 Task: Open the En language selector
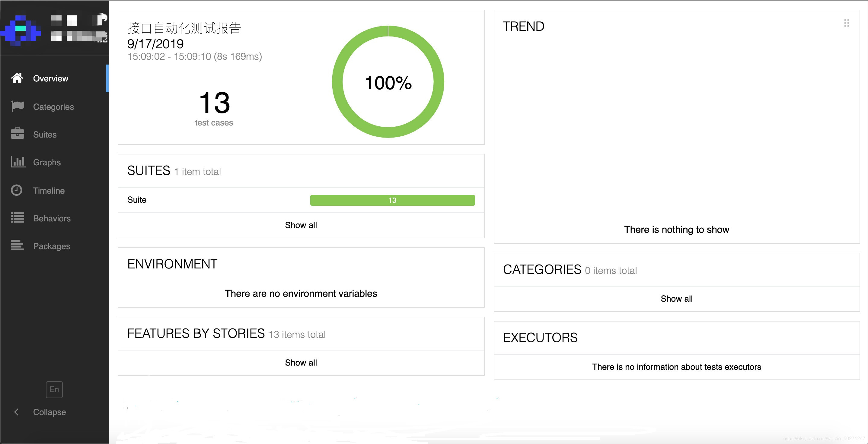tap(54, 389)
